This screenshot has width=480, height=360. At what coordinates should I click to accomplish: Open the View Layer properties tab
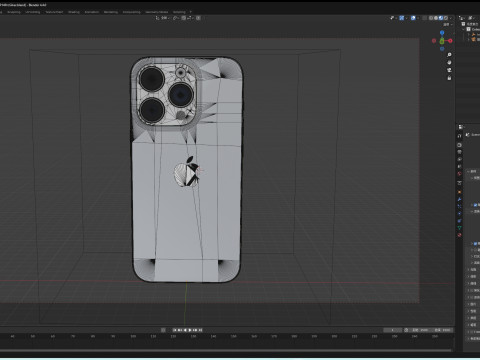(x=459, y=159)
